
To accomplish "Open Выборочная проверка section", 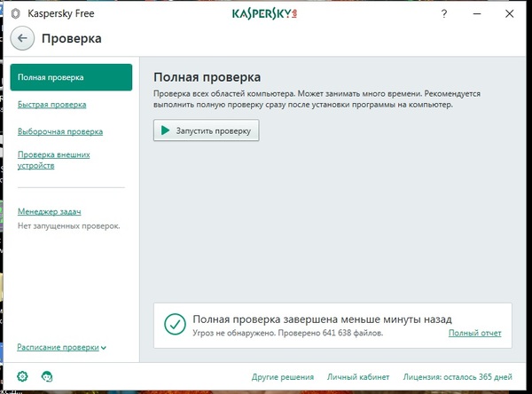I will 60,132.
